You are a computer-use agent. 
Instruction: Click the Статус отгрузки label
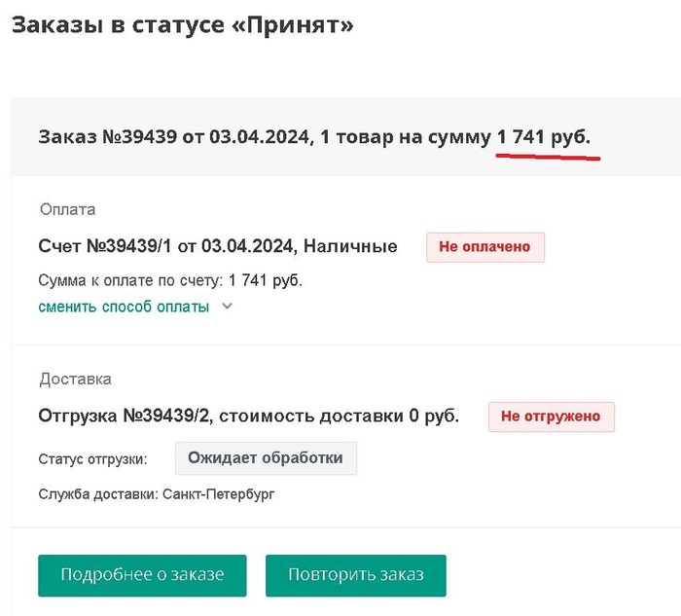click(92, 458)
